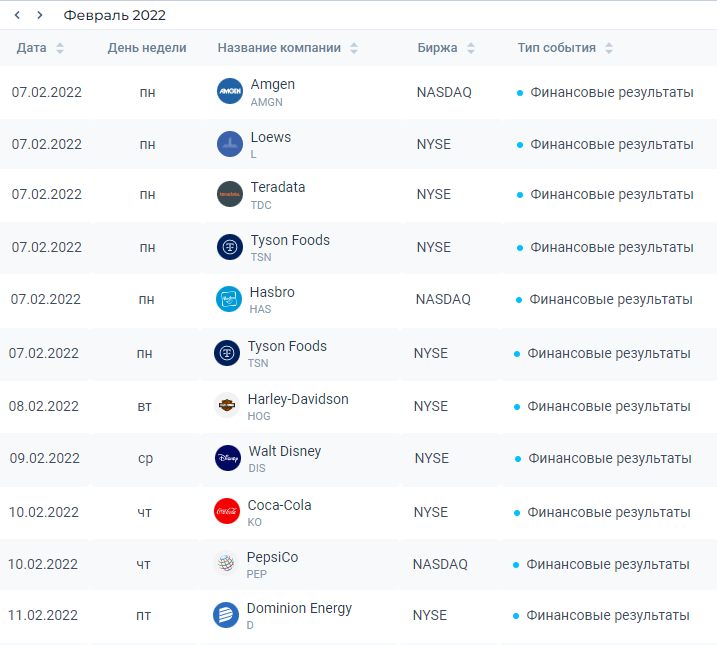Image resolution: width=717 pixels, height=646 pixels.
Task: Click date 11.02.2022 cell
Action: [43, 615]
